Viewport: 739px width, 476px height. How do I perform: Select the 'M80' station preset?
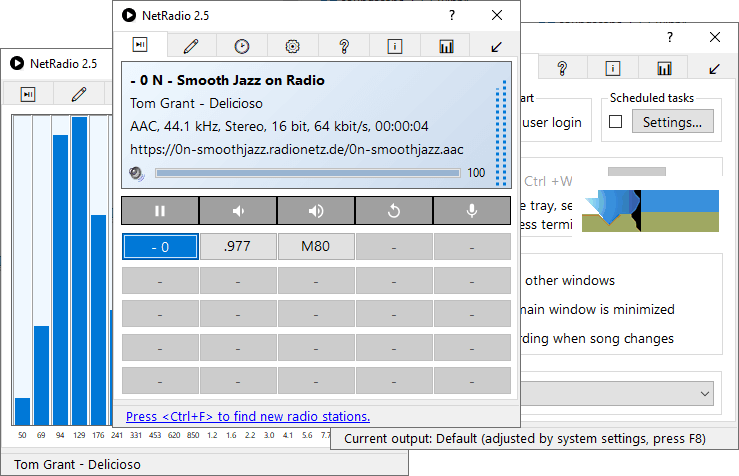(316, 246)
